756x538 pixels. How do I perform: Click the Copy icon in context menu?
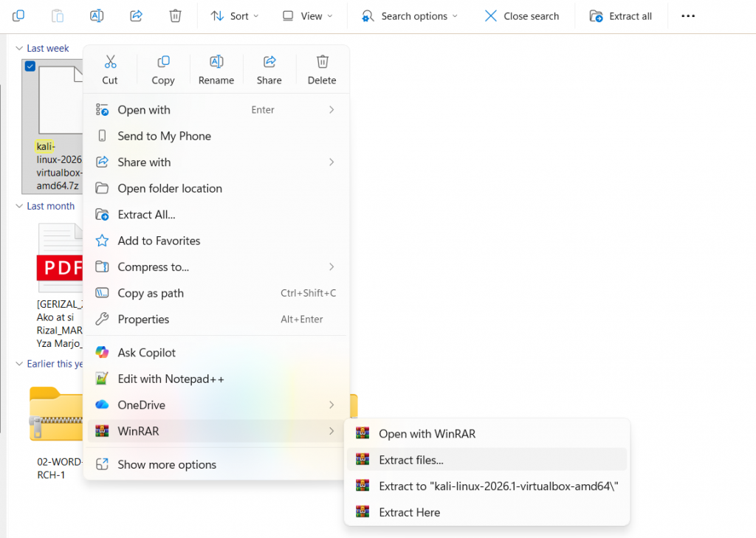pyautogui.click(x=163, y=62)
